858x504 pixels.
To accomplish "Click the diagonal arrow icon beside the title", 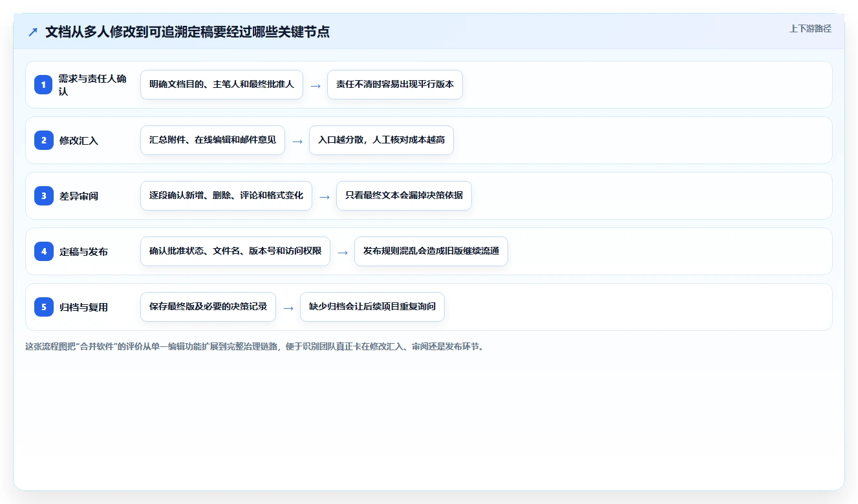I will tap(33, 32).
